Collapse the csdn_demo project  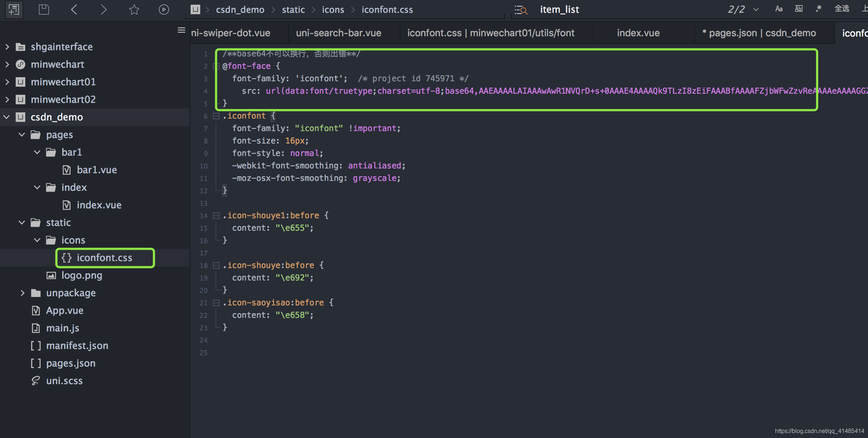click(7, 117)
